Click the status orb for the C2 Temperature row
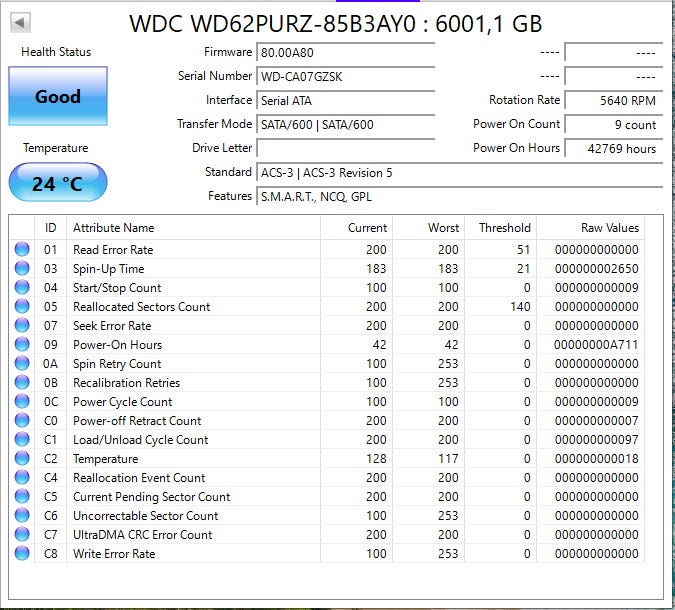Screen dimensions: 675x610 (x=22, y=458)
